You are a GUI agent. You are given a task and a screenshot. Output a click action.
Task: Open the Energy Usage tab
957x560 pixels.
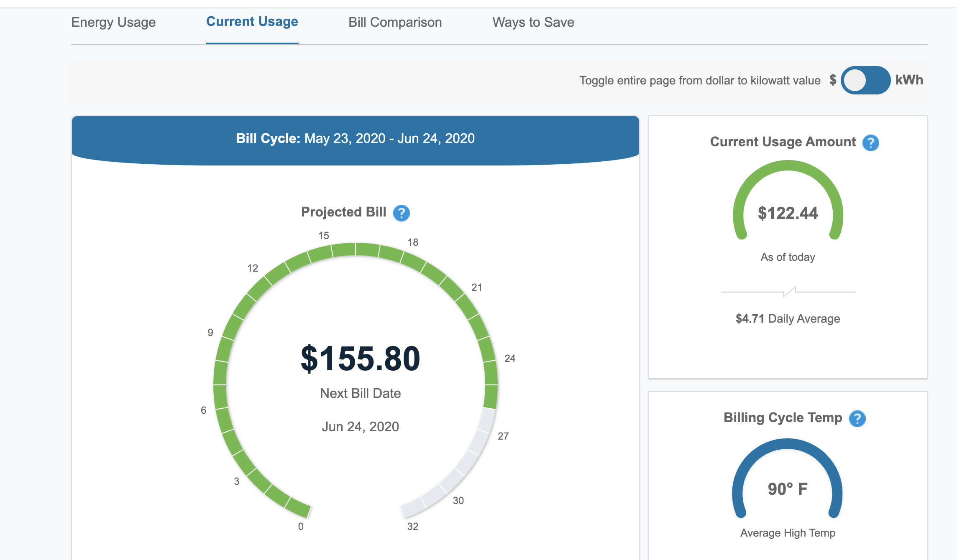(x=113, y=22)
